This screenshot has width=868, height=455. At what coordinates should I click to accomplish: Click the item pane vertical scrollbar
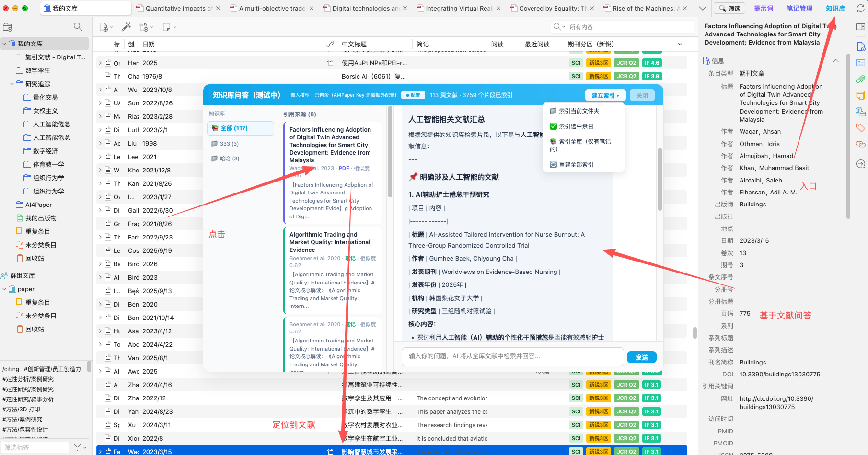point(848,136)
